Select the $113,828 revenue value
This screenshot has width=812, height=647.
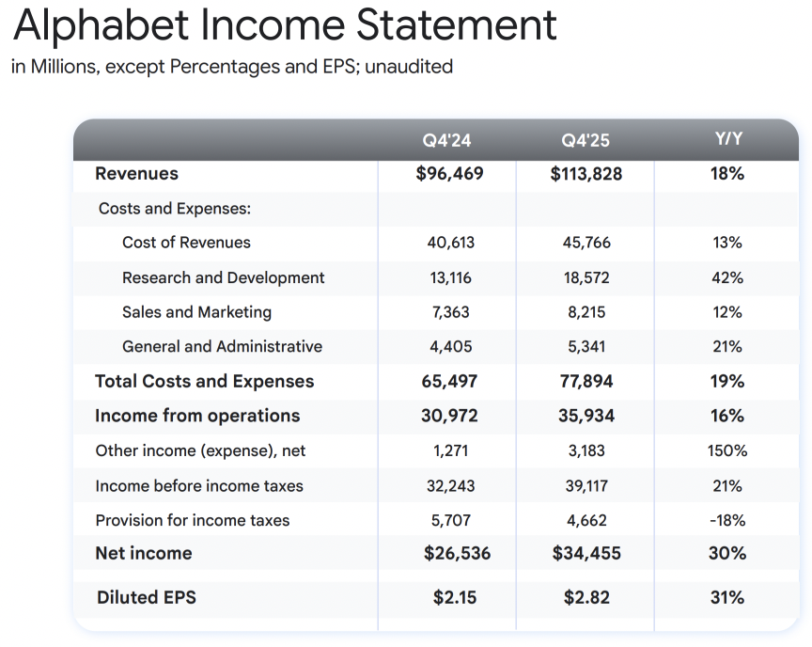coord(586,174)
